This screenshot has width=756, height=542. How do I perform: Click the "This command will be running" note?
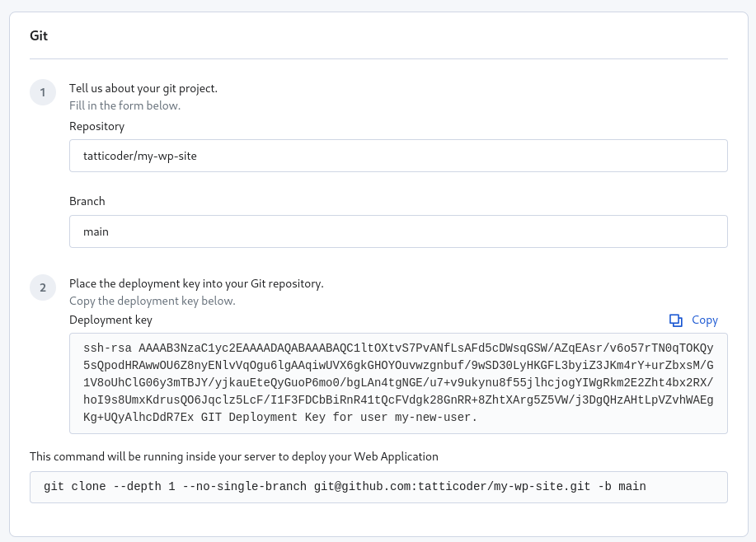234,456
